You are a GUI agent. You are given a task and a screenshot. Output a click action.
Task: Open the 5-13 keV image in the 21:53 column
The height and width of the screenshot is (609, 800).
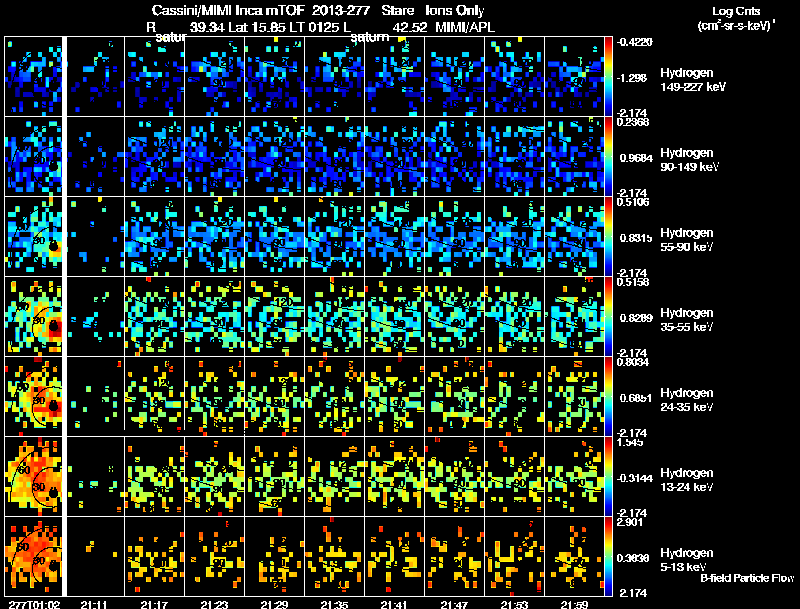514,557
